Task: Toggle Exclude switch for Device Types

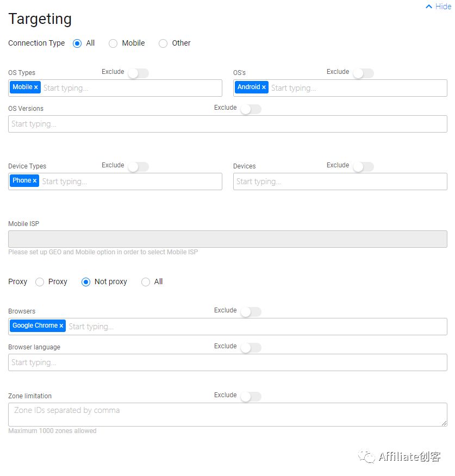Action: click(x=138, y=167)
